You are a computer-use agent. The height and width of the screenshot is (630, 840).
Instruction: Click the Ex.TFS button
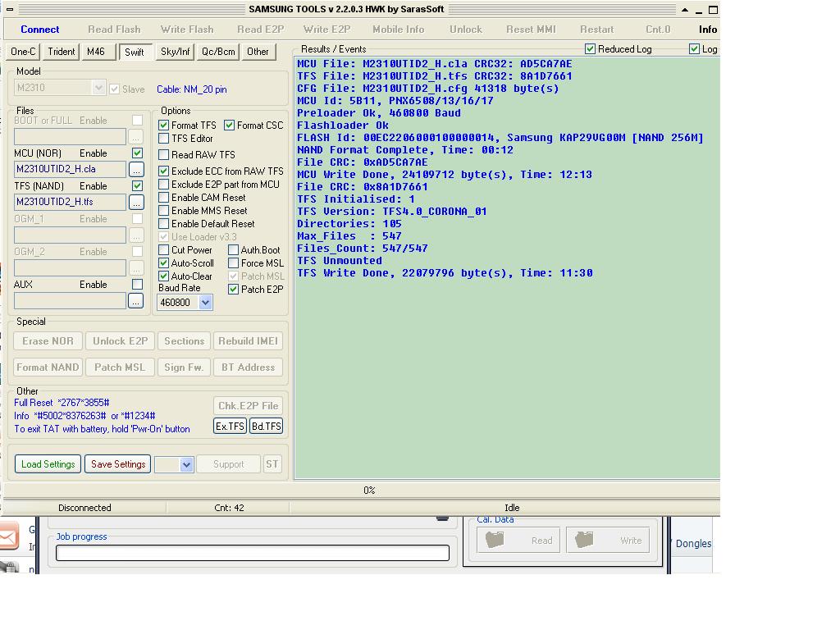[230, 426]
